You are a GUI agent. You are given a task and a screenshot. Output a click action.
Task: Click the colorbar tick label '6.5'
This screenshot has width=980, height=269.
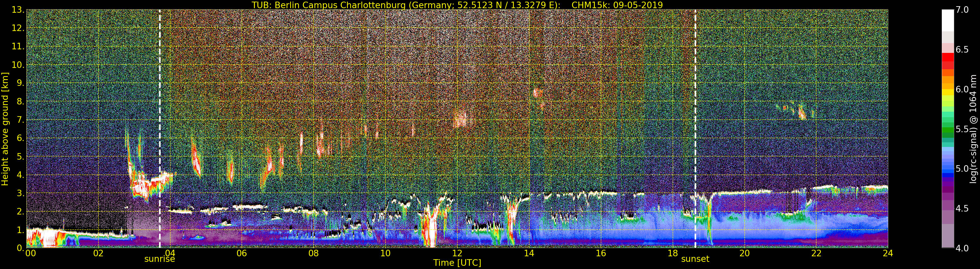click(x=962, y=50)
